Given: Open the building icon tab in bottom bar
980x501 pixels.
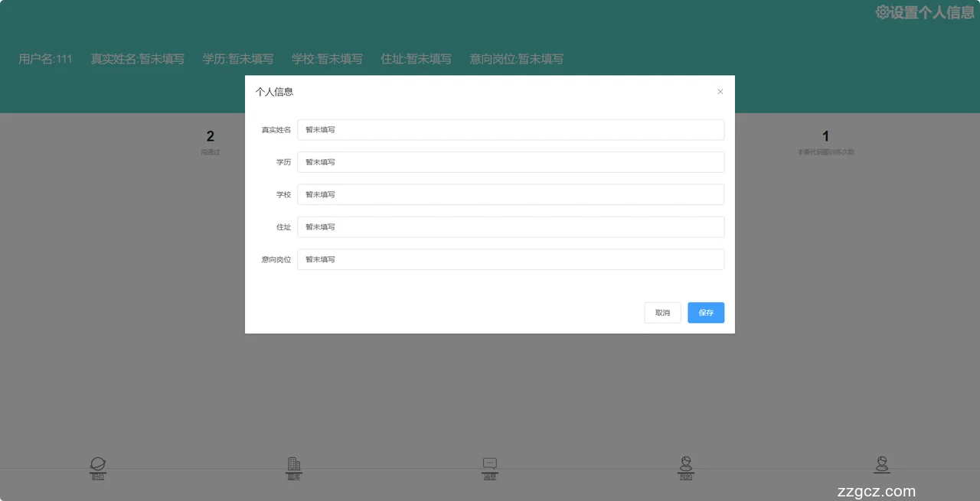Looking at the screenshot, I should click(293, 464).
